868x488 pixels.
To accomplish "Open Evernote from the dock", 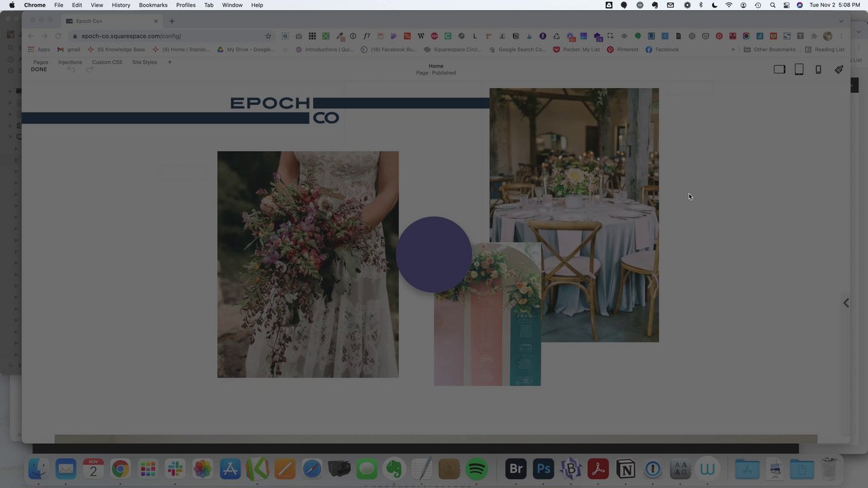I will point(394,469).
